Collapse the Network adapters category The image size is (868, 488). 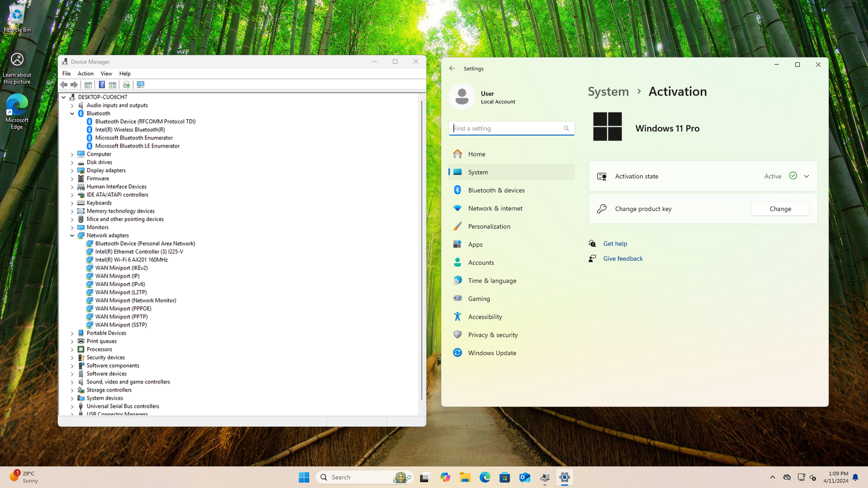[x=72, y=235]
